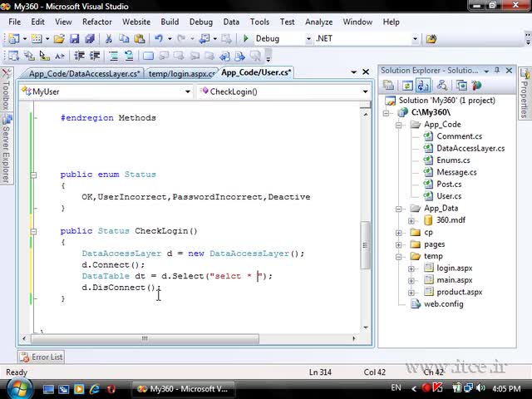Click the New Project toolbar icon
Viewport: 532px width, 399px height.
13,39
